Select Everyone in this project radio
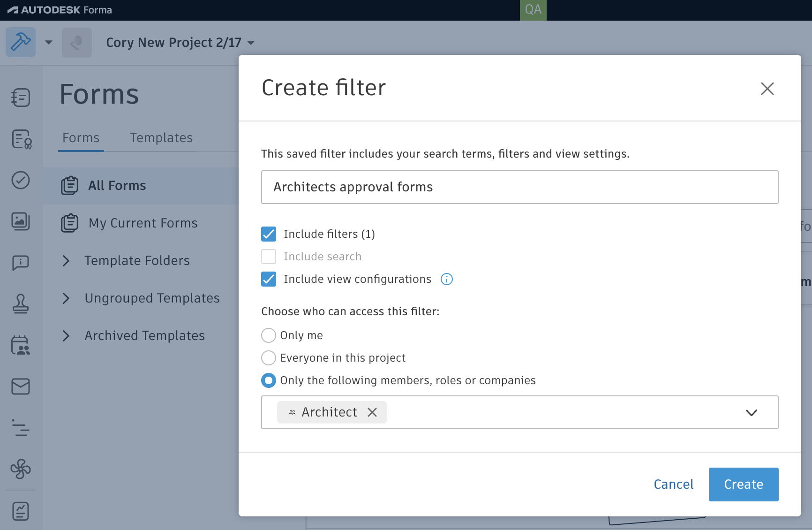The width and height of the screenshot is (812, 530). (269, 358)
